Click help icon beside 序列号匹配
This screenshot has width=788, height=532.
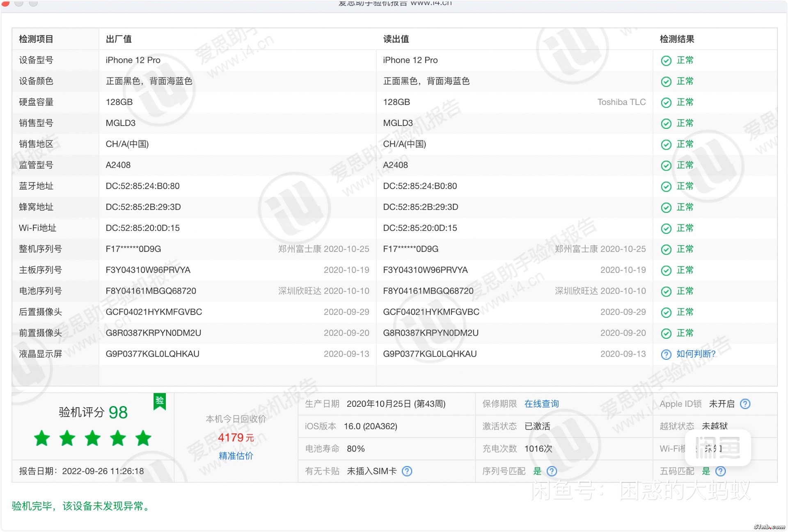[552, 471]
